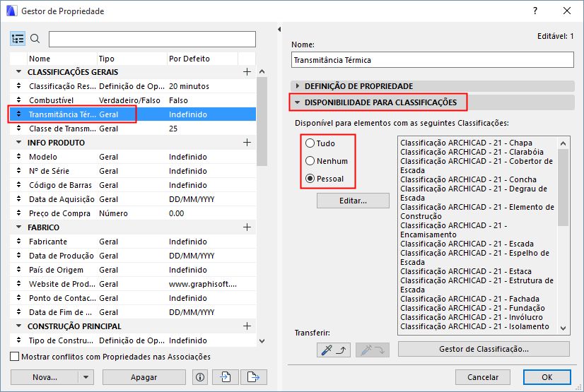Pick up classification availability with eyedropper
This screenshot has width=584, height=392.
pyautogui.click(x=334, y=350)
